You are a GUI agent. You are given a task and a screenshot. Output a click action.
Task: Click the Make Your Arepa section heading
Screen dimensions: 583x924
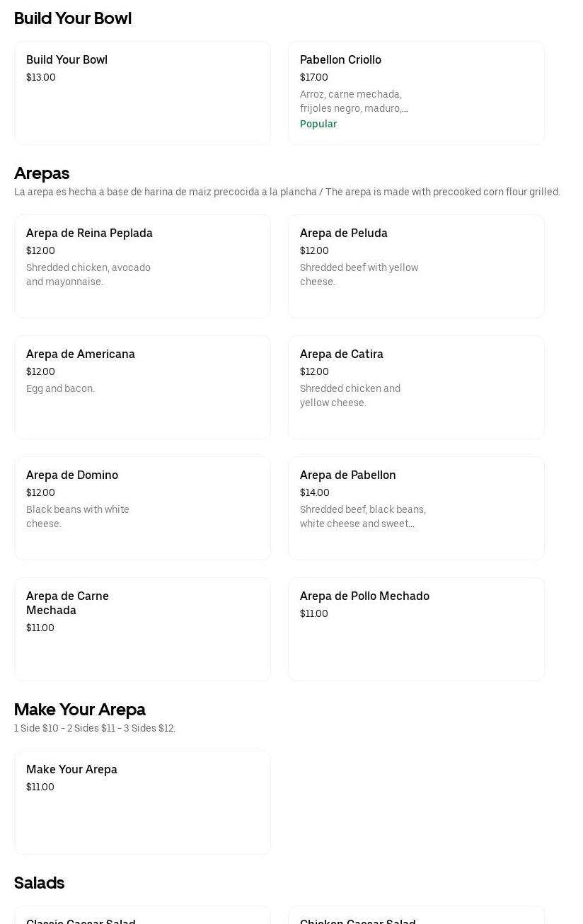[80, 710]
